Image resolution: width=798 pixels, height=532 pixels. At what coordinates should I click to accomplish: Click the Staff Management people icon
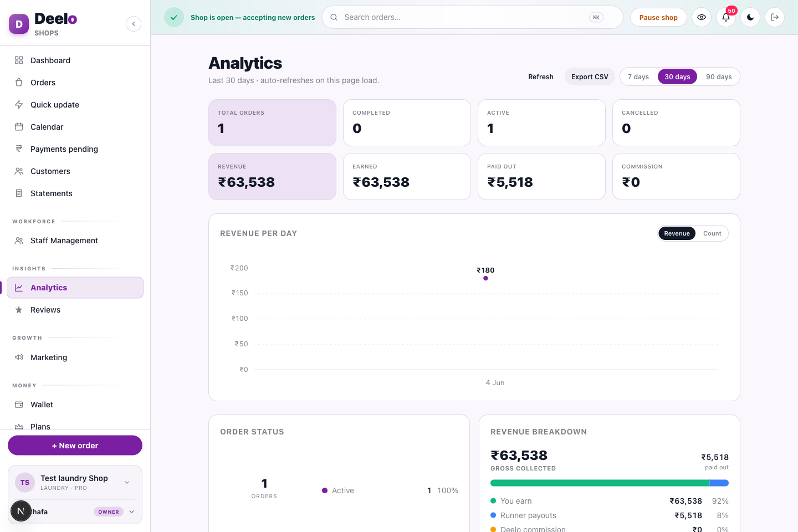point(19,241)
